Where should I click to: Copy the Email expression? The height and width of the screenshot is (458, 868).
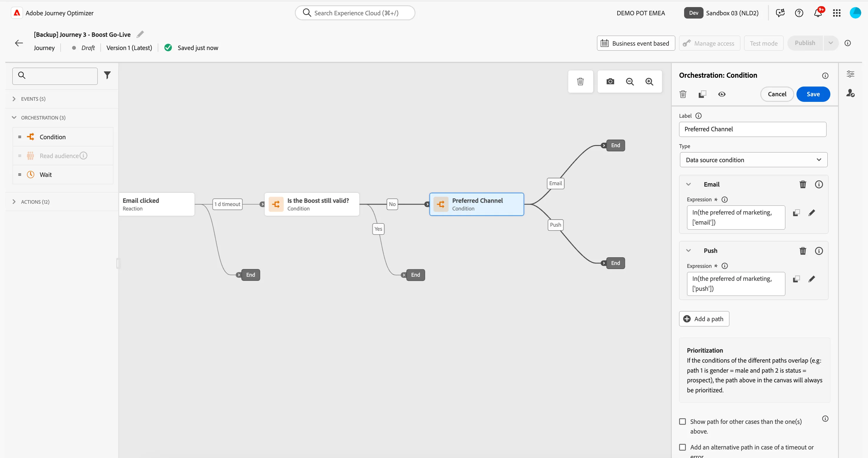[796, 213]
